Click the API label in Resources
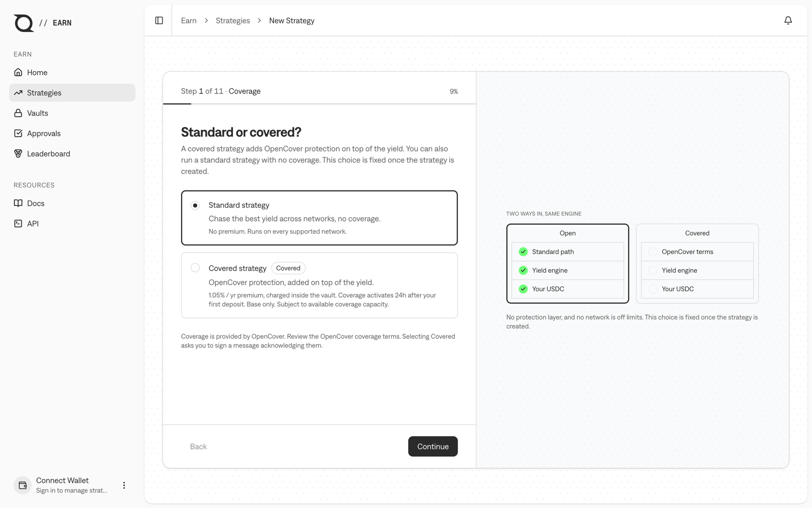812x508 pixels. tap(33, 224)
